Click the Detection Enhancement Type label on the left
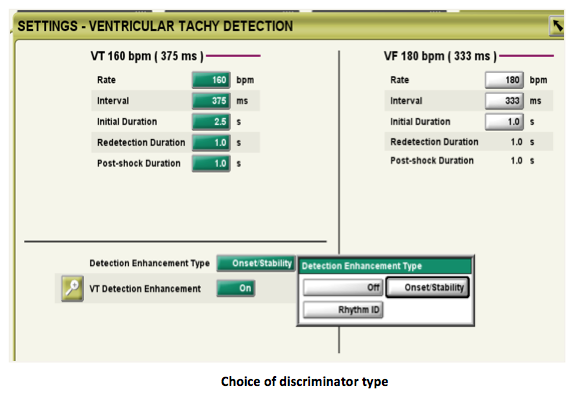The image size is (577, 398). click(149, 263)
